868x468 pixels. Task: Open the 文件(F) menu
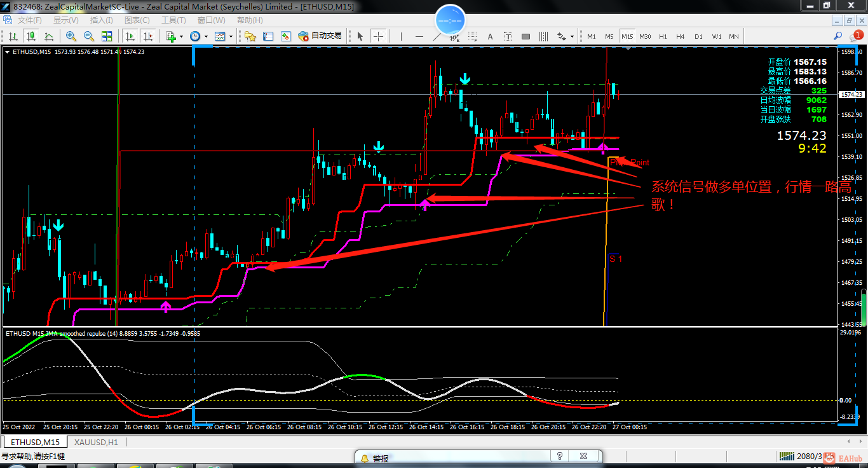(x=29, y=20)
